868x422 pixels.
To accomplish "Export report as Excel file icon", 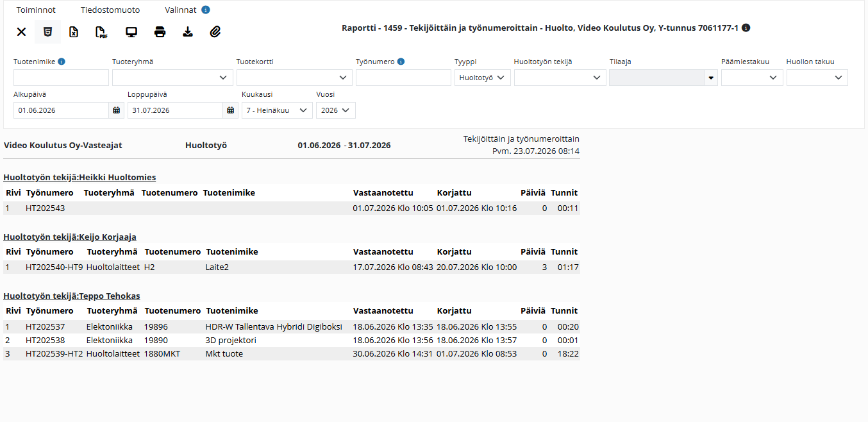I will click(74, 31).
